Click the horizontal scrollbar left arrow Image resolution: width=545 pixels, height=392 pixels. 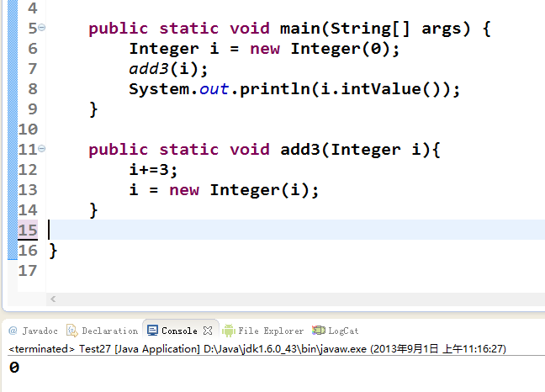coord(53,299)
